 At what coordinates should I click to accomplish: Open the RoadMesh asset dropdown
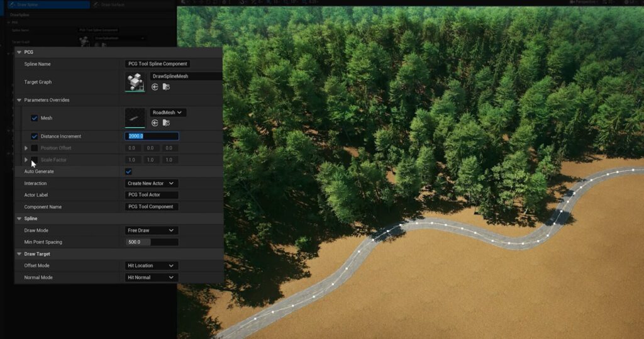coord(168,113)
